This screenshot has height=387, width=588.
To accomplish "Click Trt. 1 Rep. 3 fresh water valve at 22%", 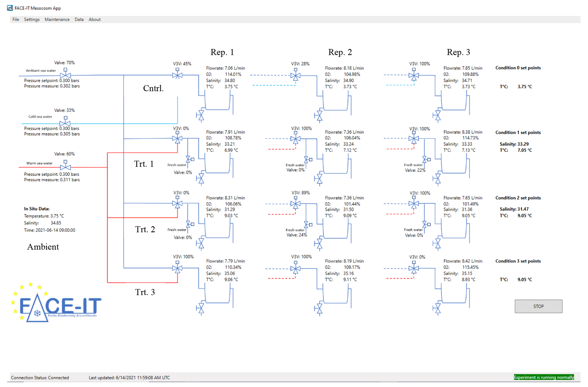I will point(425,160).
